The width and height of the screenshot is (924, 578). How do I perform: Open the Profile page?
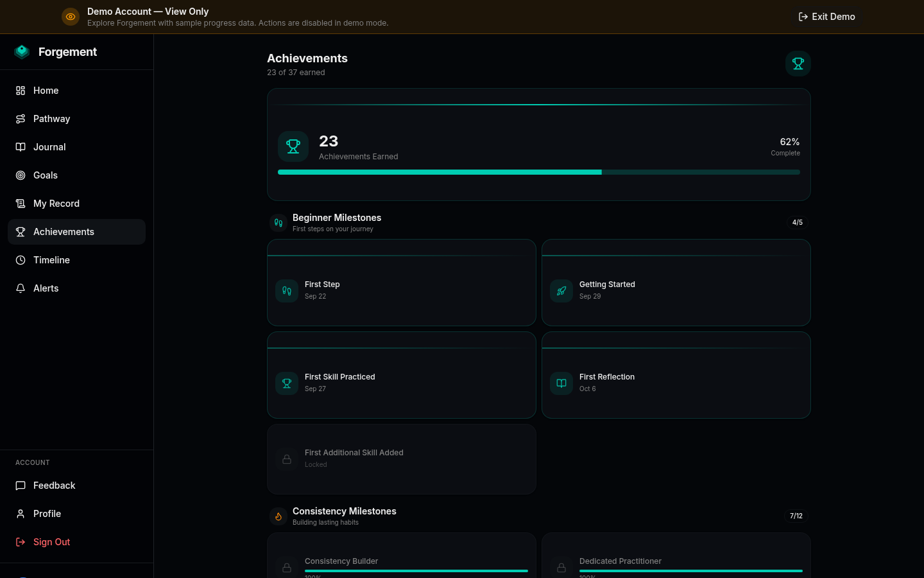(x=76, y=514)
